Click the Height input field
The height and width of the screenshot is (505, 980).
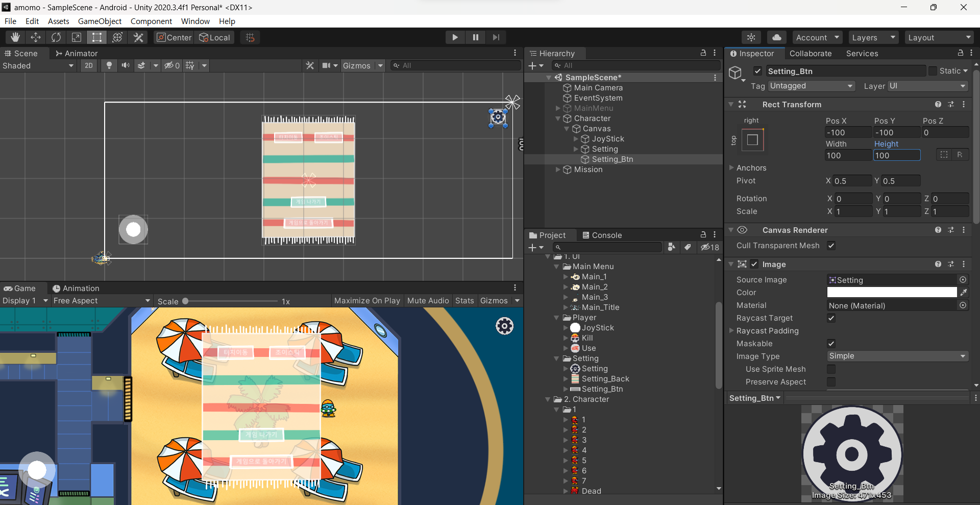click(x=896, y=155)
